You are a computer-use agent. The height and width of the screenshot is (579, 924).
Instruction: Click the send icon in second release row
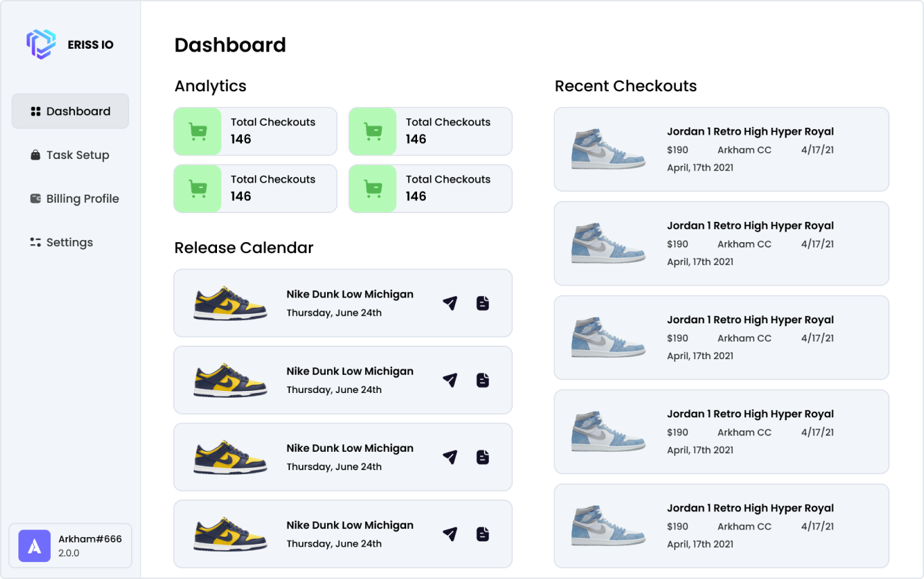point(450,380)
